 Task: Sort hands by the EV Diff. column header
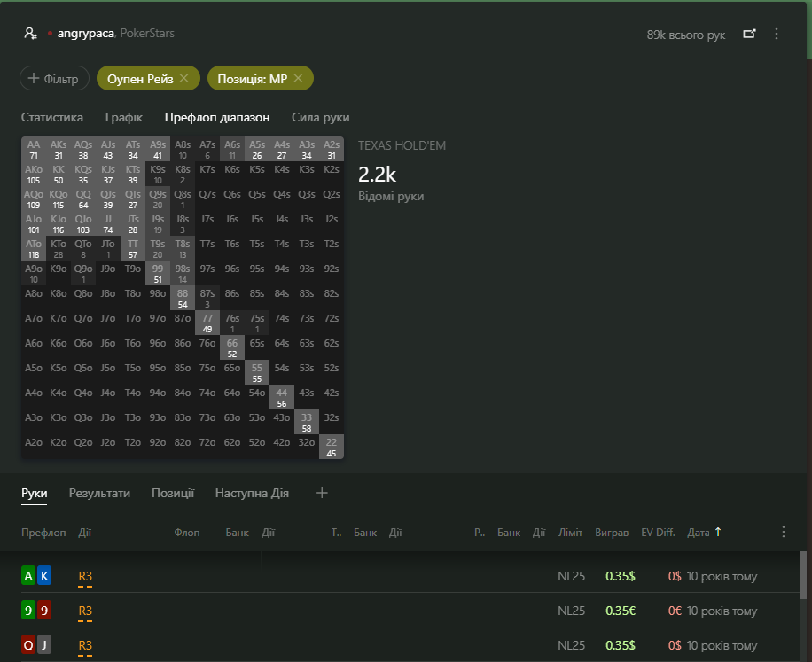pos(658,532)
